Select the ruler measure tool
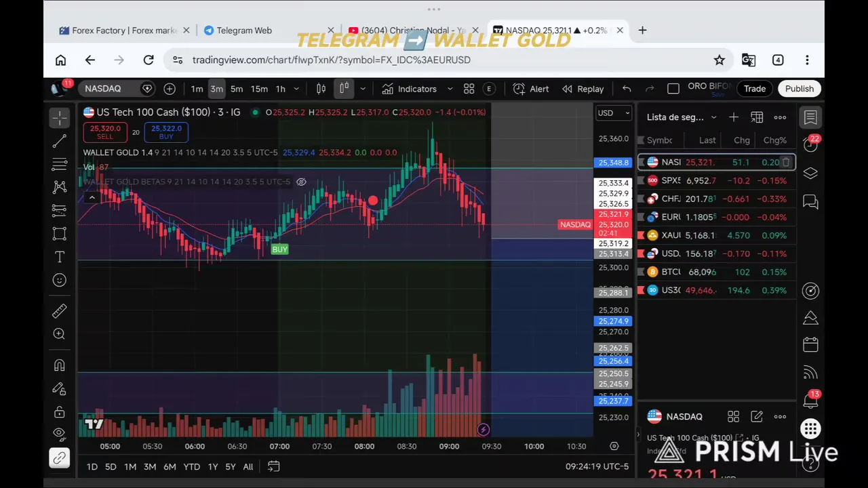Screen dimensions: 868x488 pyautogui.click(x=60, y=310)
